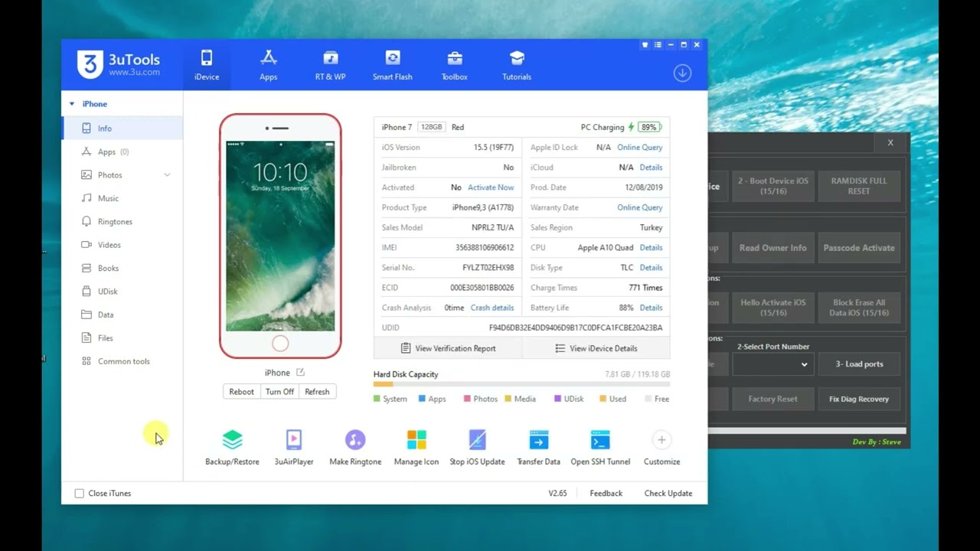Select Videos in sidebar
The width and height of the screenshot is (980, 551).
click(x=122, y=245)
